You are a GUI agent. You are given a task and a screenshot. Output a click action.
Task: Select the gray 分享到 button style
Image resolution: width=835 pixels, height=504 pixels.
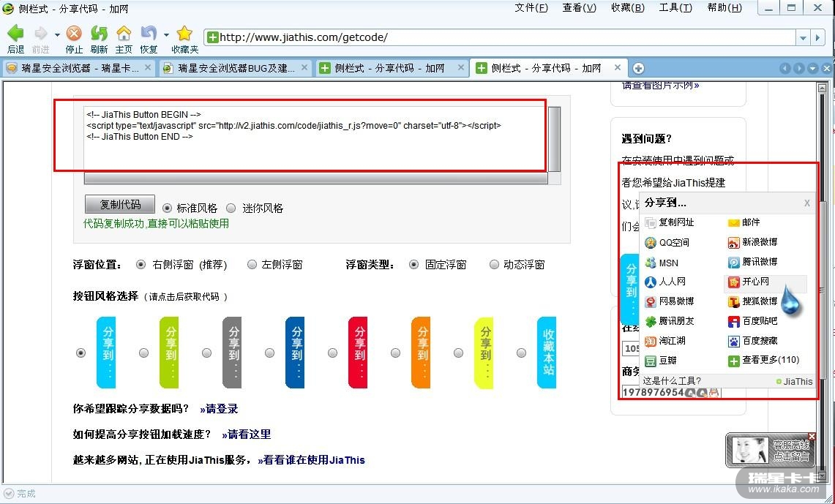point(232,353)
